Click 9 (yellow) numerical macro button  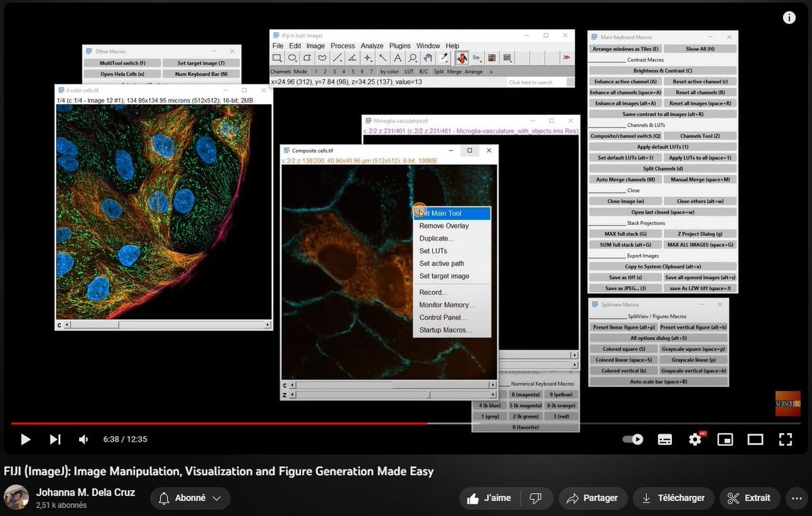[561, 394]
